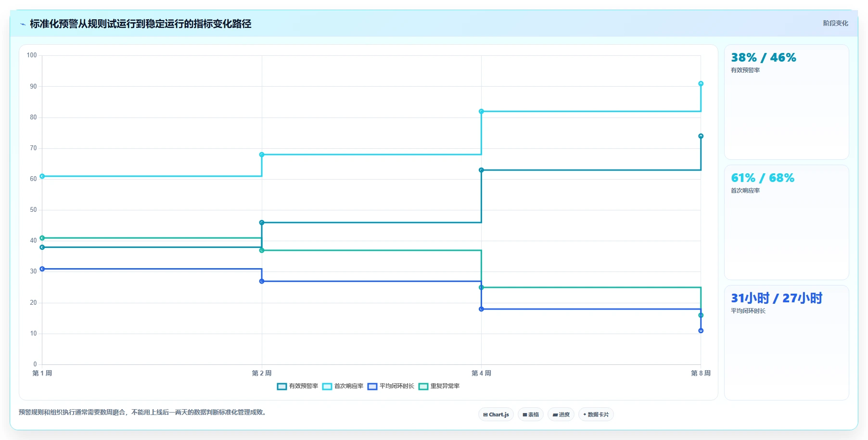Toggle the 平均闭环时长 legend item
The image size is (868, 440).
pyautogui.click(x=391, y=386)
